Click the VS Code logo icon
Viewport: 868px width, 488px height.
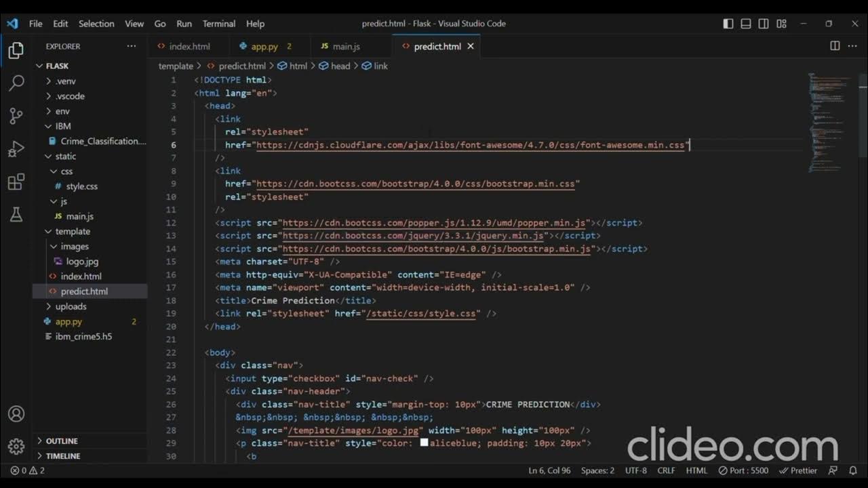[12, 23]
